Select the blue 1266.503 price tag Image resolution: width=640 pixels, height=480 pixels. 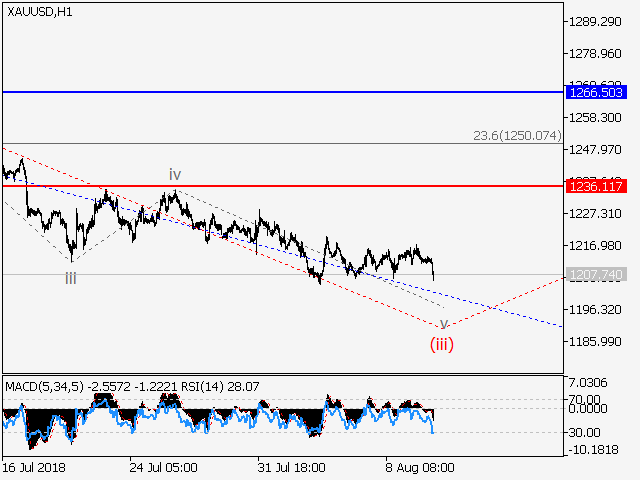pos(596,92)
